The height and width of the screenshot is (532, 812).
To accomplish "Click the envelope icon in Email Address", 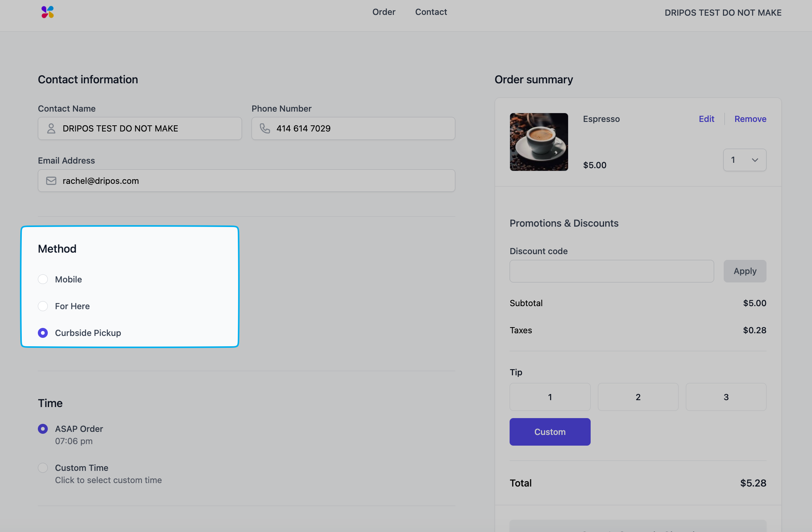I will tap(51, 181).
